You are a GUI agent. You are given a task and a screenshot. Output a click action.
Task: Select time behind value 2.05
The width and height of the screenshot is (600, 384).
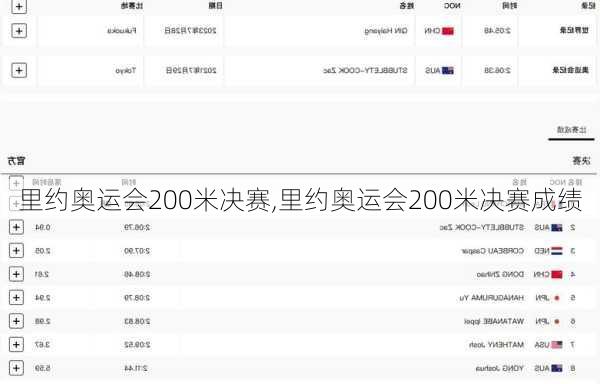point(42,251)
